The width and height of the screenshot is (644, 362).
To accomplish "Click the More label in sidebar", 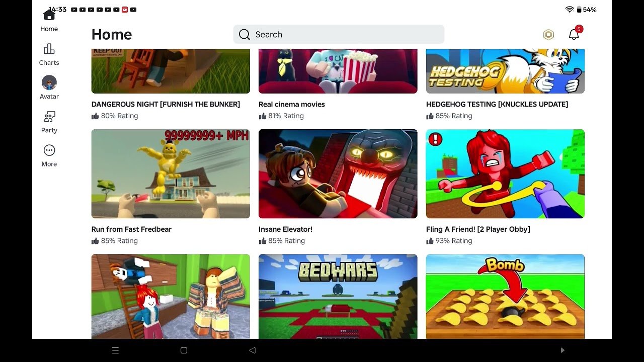I will pos(49,164).
